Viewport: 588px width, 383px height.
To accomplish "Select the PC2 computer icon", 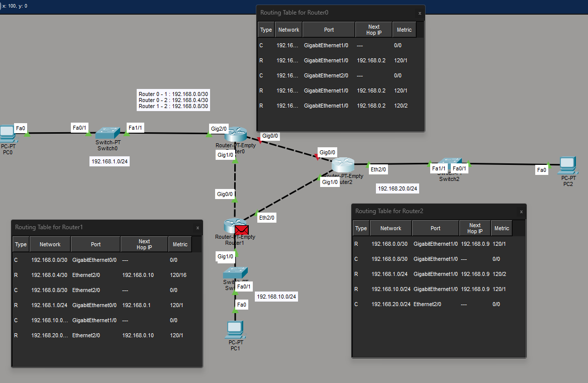I will (x=567, y=165).
